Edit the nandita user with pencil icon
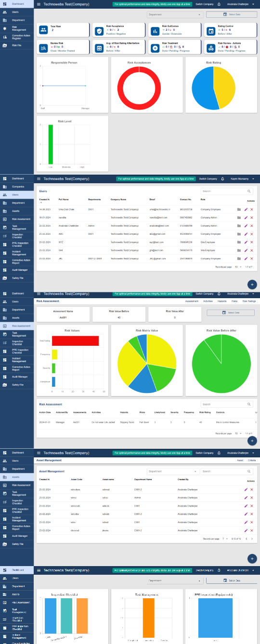This screenshot has width=260, height=644. click(x=246, y=217)
